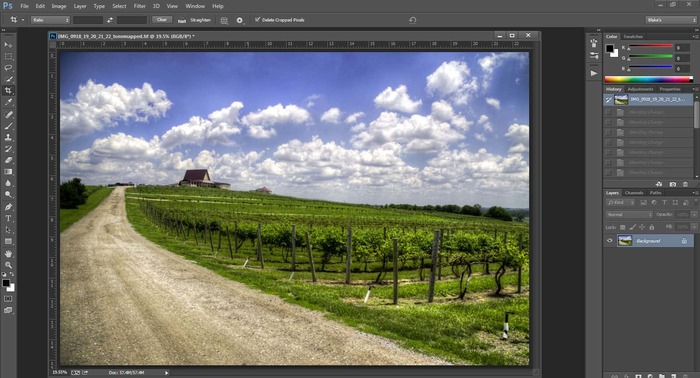Switch to the Swatches tab
This screenshot has height=378, width=700.
tap(633, 37)
